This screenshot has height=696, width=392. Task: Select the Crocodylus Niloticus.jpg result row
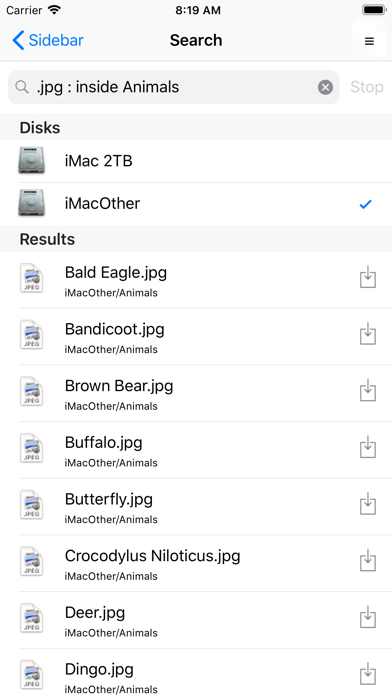point(196,563)
